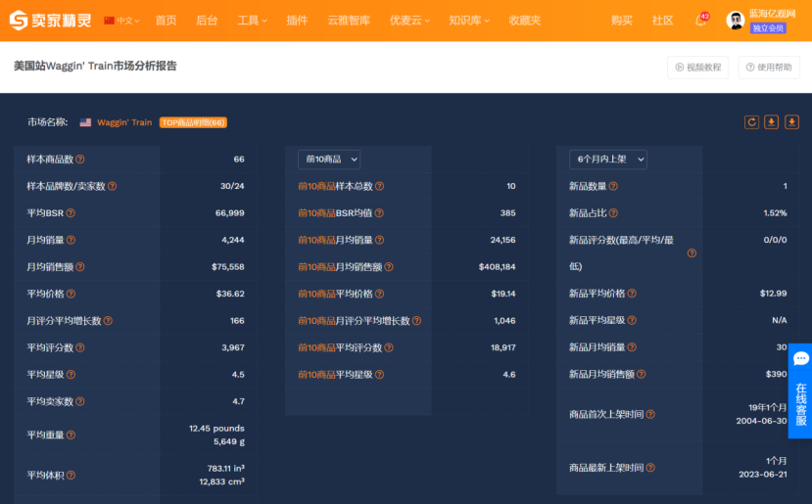This screenshot has height=504, width=812.
Task: Click help icon next to 新品平均星级
Action: click(x=632, y=320)
